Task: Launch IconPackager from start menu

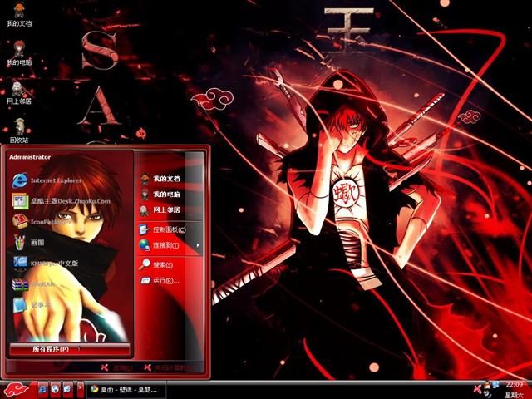Action: point(42,222)
